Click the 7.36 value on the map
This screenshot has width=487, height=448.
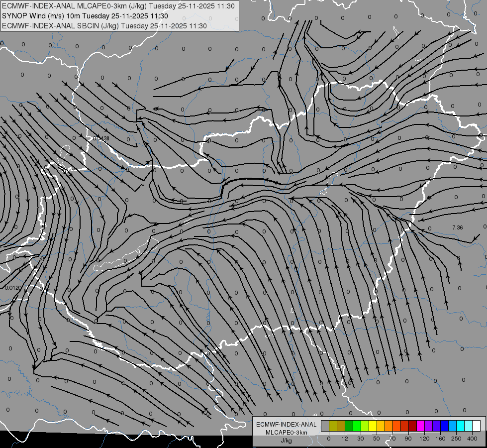(x=458, y=227)
